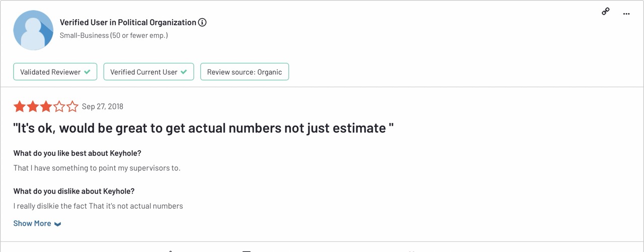Click the Small-Business company size text
Viewport: 644px width, 252px height.
click(114, 35)
